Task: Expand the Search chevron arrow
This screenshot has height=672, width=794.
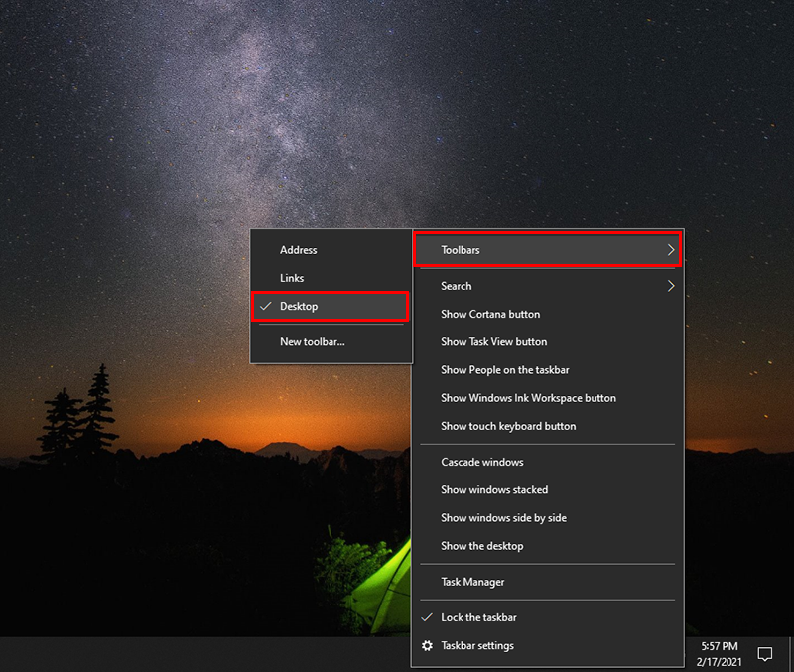Action: point(671,286)
